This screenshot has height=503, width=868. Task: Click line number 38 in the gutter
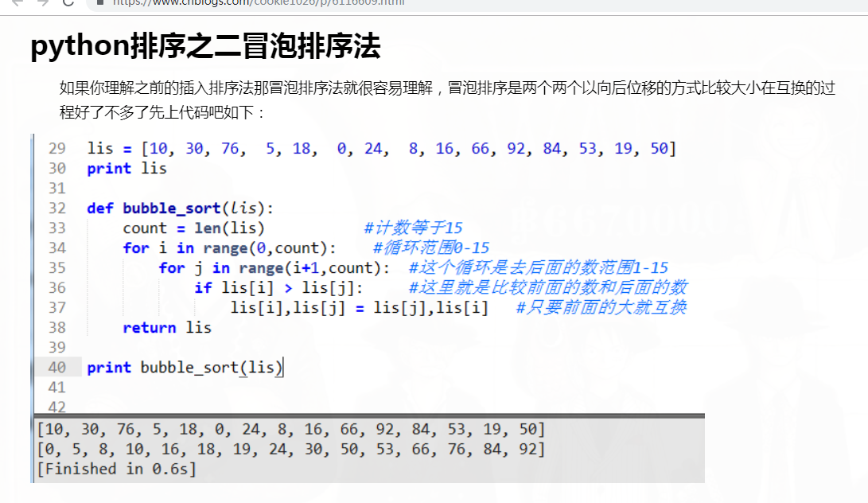[57, 328]
